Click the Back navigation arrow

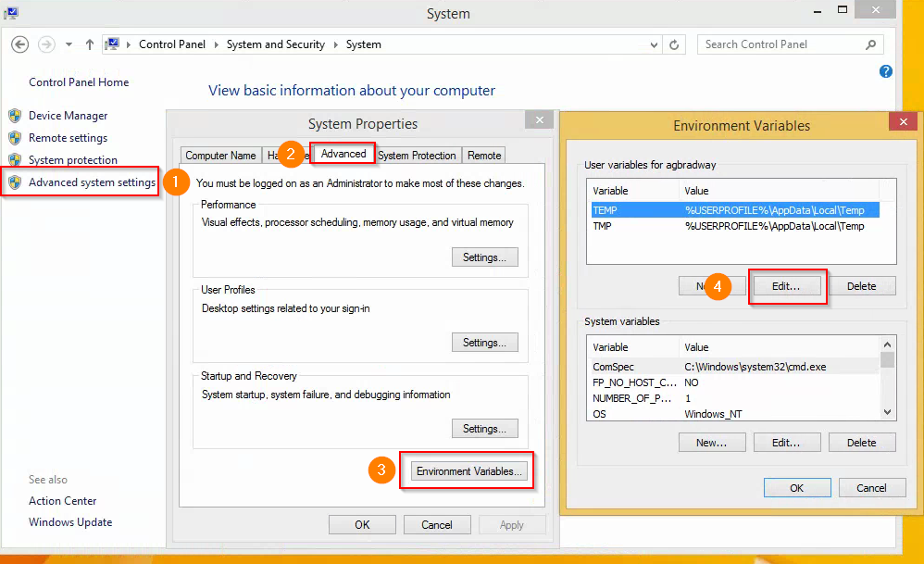pos(20,44)
